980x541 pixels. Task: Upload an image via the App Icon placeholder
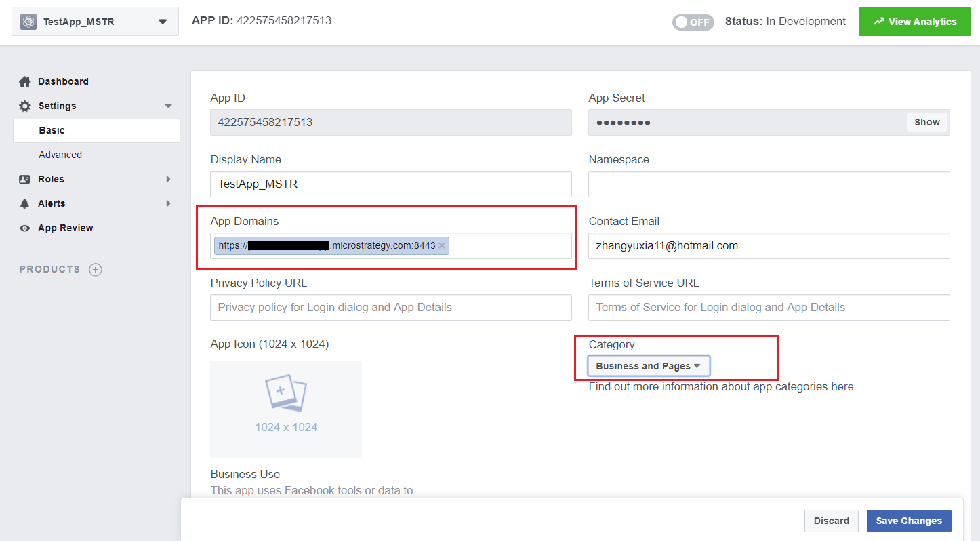pyautogui.click(x=286, y=409)
